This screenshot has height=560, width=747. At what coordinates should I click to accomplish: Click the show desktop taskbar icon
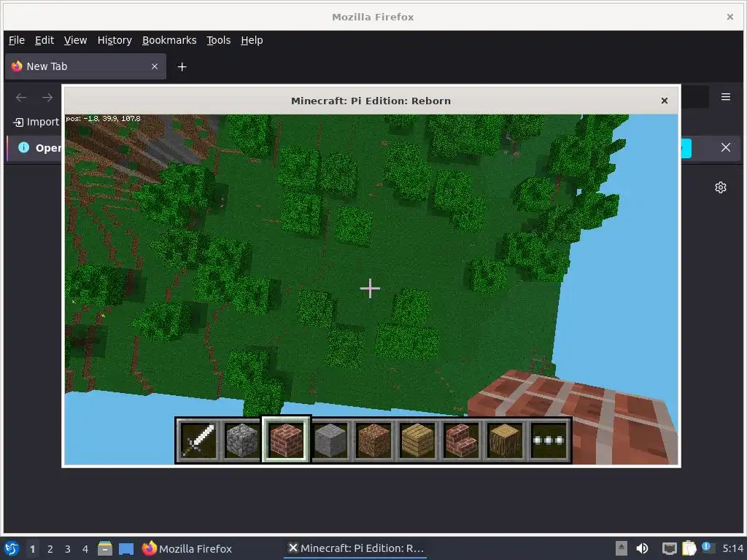(x=126, y=548)
